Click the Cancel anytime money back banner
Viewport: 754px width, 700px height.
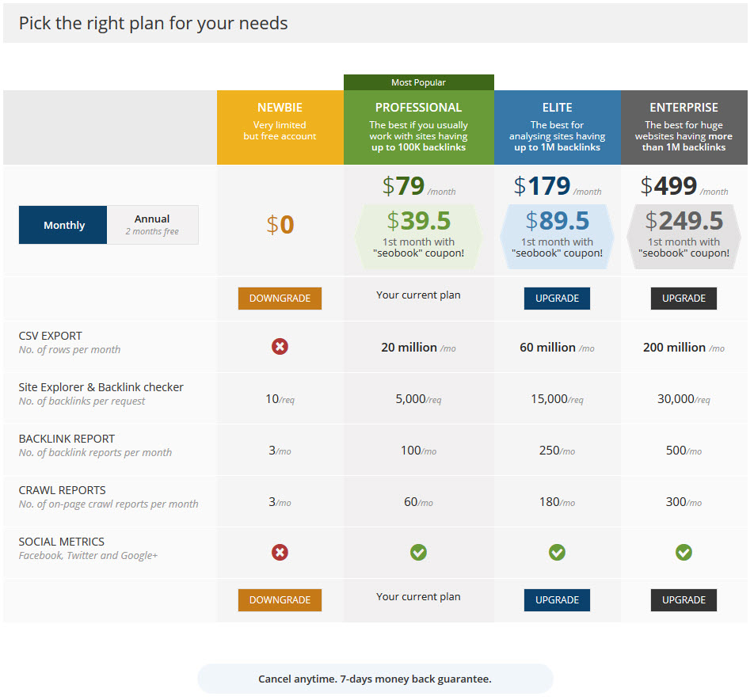pos(375,679)
